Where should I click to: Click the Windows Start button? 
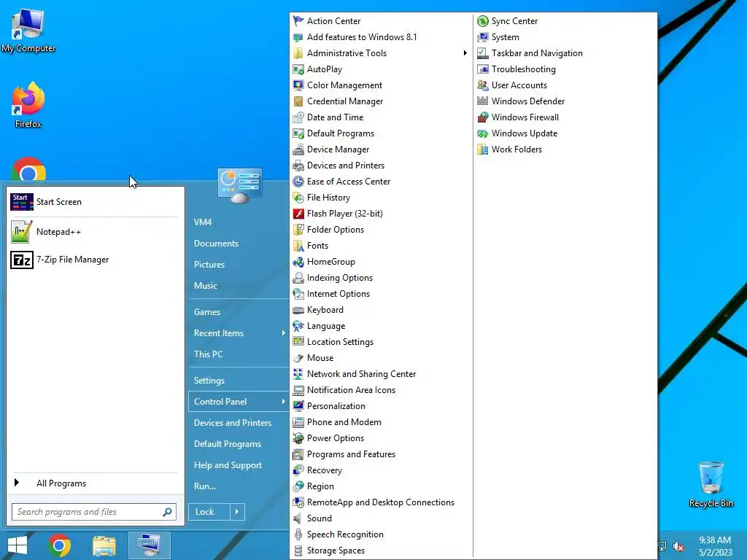point(18,545)
